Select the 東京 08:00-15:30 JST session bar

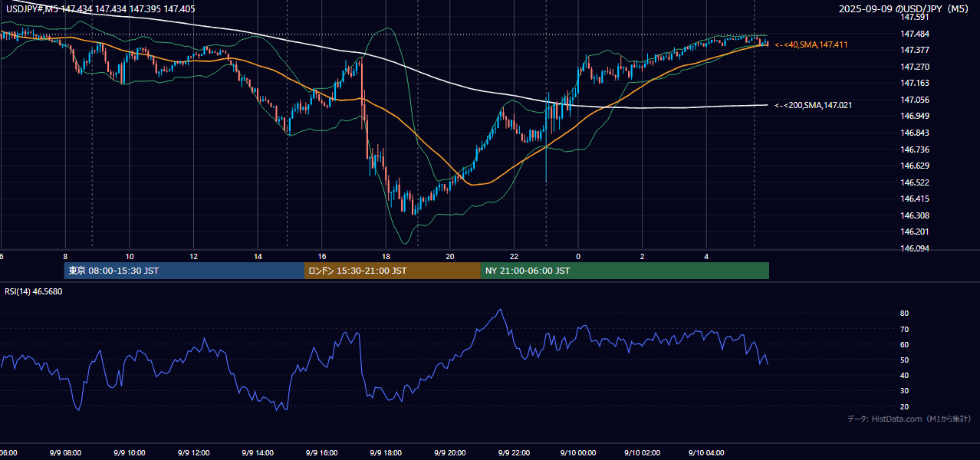coord(184,271)
